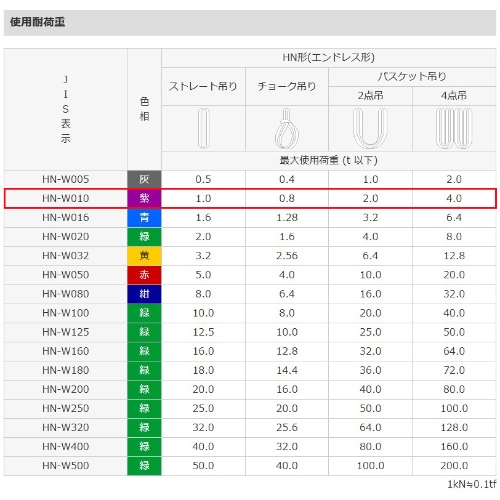Select the HN-W250 row label

click(66, 408)
